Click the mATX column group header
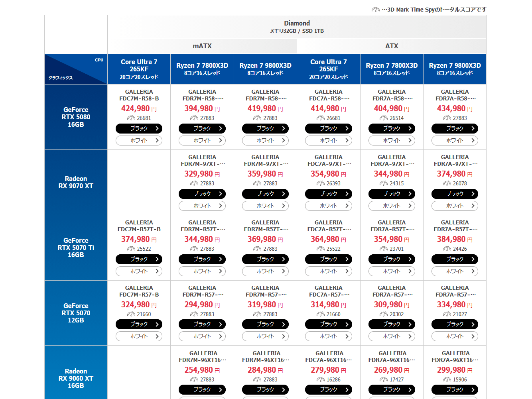 (x=202, y=46)
